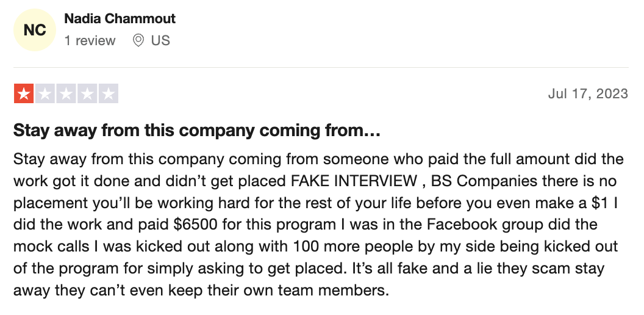
Task: Click the horizontal divider below reviewer info
Action: (x=321, y=67)
